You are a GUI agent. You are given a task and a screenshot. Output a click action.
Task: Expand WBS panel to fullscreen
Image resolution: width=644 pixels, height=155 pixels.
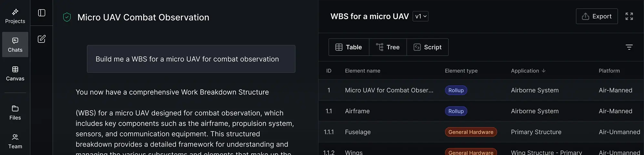629,16
